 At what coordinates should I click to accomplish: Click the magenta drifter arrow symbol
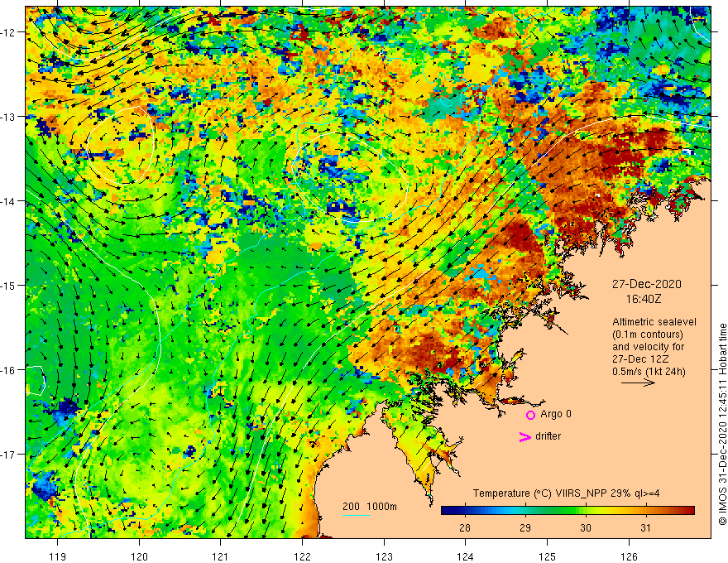pos(524,436)
